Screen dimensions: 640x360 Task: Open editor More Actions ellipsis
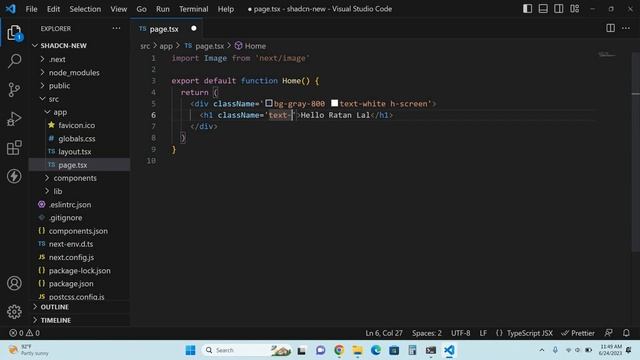pyautogui.click(x=626, y=28)
